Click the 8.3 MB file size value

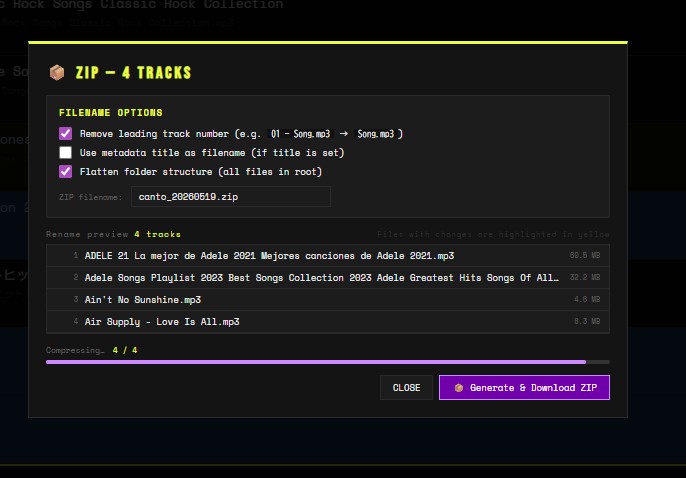[x=587, y=321]
